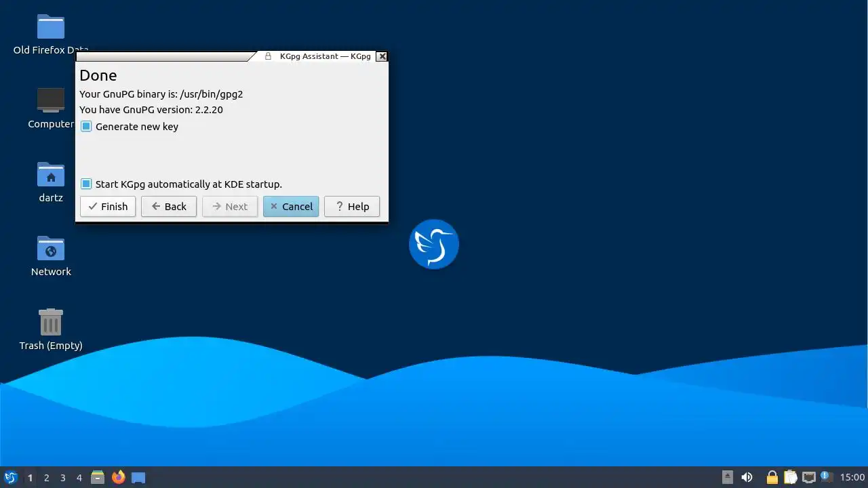Click the Done heading text
The image size is (868, 488).
tap(98, 75)
